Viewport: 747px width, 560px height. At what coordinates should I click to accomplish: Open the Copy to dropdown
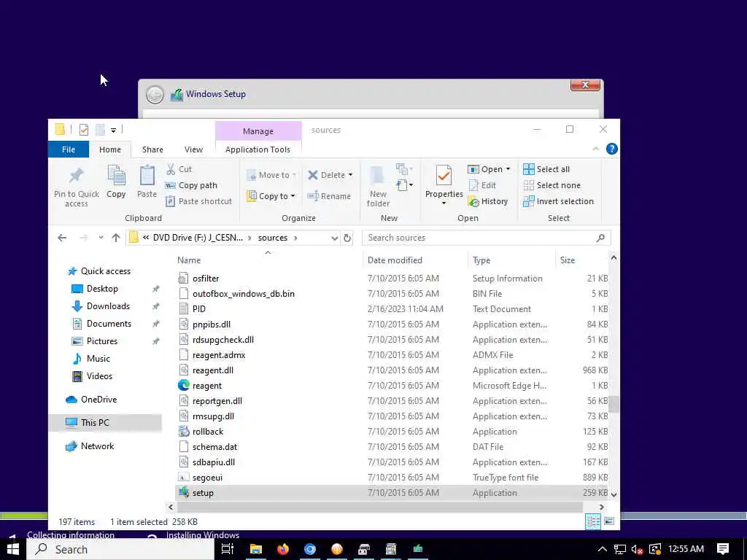pyautogui.click(x=271, y=195)
